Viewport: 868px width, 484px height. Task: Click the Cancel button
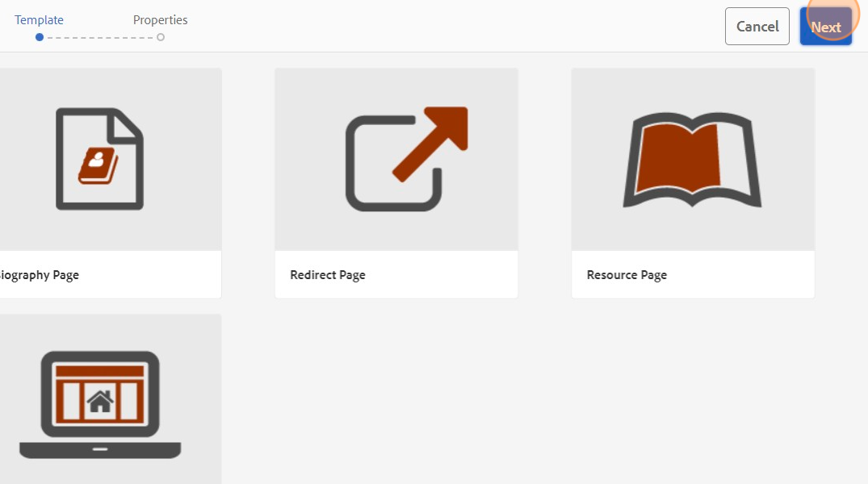click(x=757, y=27)
